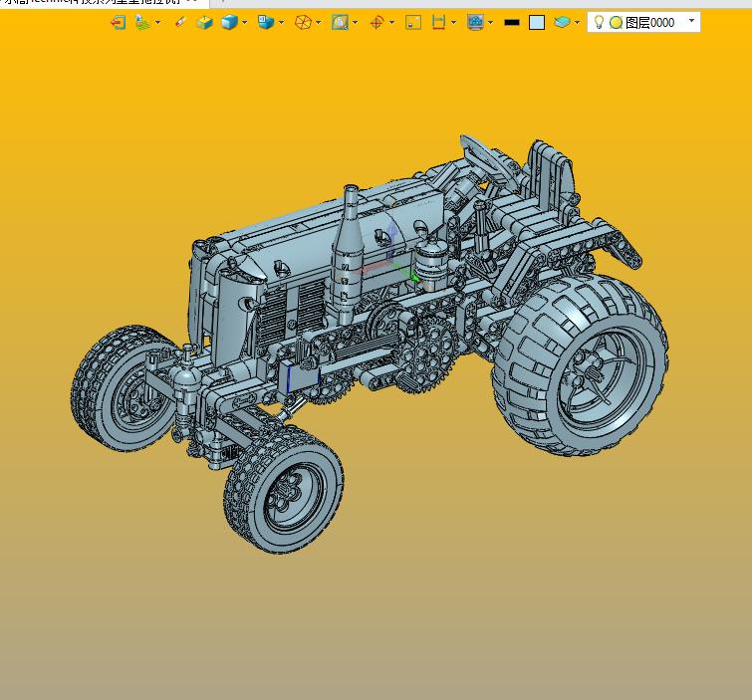
Task: Click the blue view-orientation box icon
Action: (x=265, y=22)
